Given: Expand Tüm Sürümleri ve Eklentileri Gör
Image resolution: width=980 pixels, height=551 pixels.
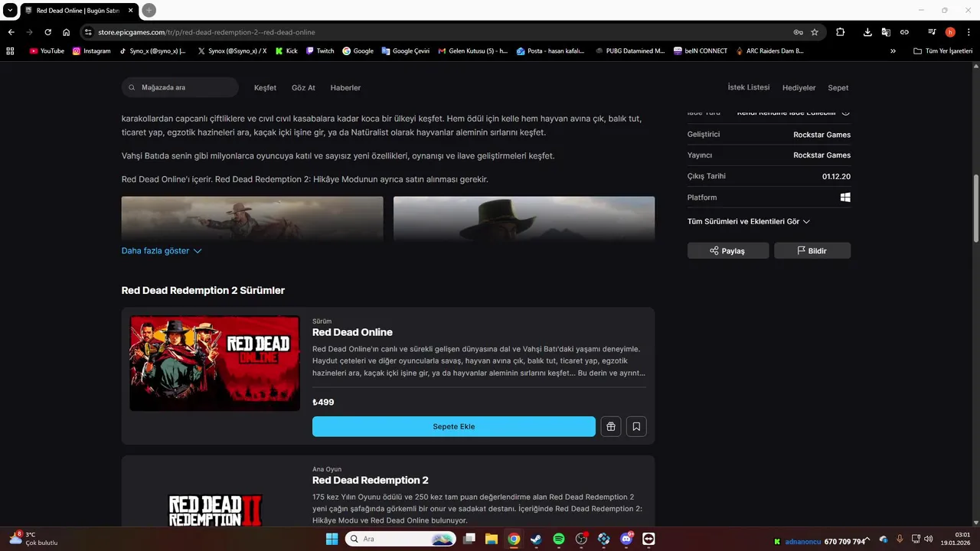Looking at the screenshot, I should (x=749, y=221).
